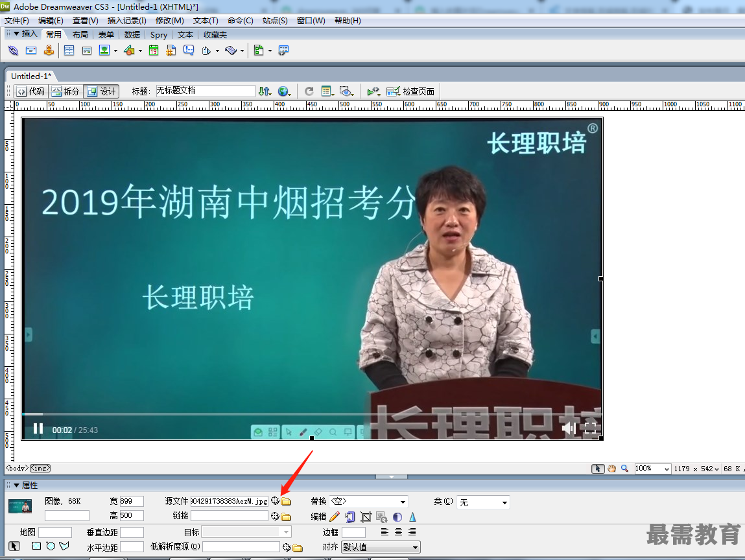The height and width of the screenshot is (560, 745).
Task: Browse for source file folder icon
Action: click(x=285, y=501)
